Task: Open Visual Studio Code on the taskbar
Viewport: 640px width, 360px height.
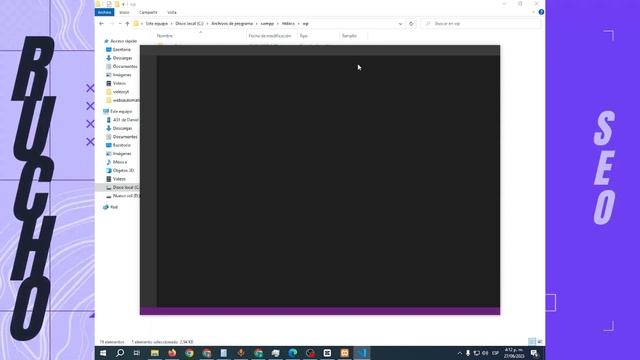Action: tap(362, 353)
